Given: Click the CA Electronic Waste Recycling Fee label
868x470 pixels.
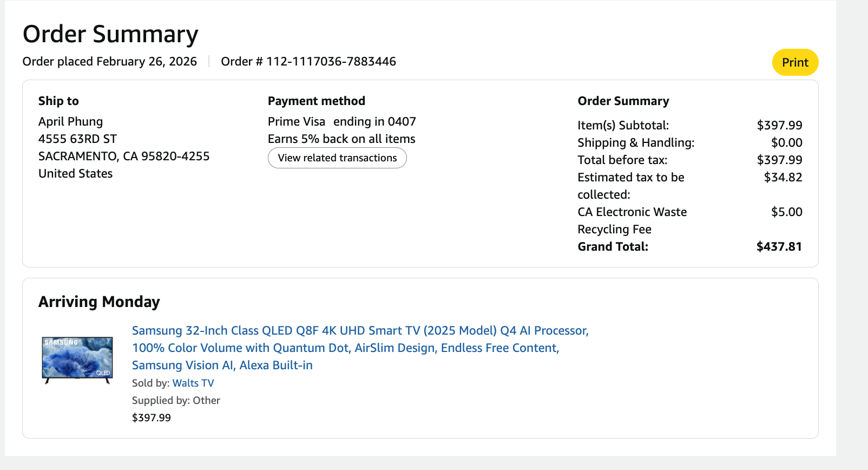Looking at the screenshot, I should pos(632,220).
